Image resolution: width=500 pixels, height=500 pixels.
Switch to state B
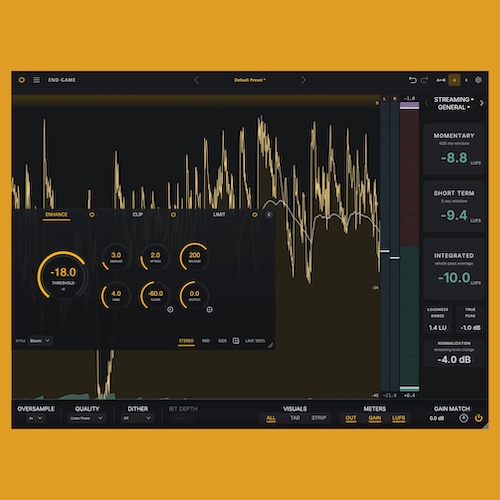point(466,80)
